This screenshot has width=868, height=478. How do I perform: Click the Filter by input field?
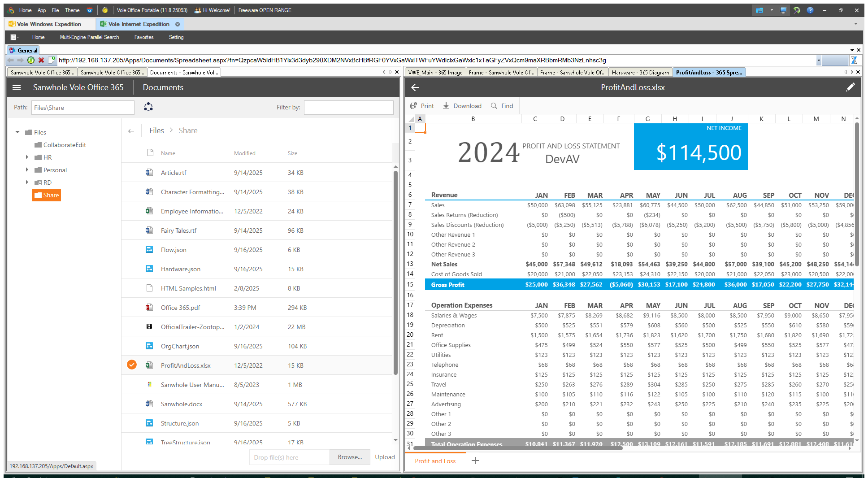tap(348, 108)
